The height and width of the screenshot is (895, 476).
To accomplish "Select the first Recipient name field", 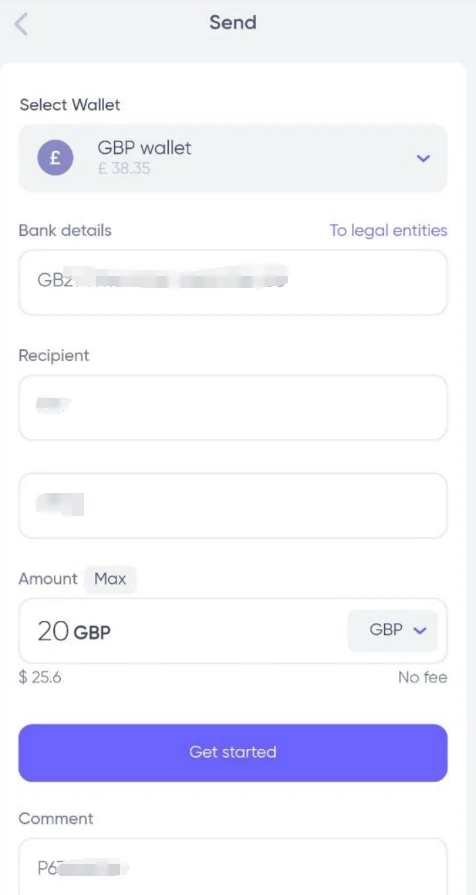I will tap(233, 407).
